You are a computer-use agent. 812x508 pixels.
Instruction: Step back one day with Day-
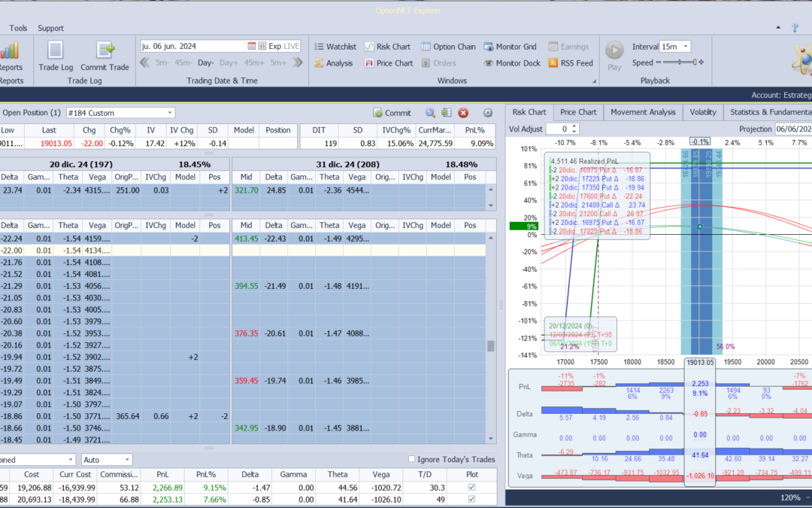click(x=205, y=62)
